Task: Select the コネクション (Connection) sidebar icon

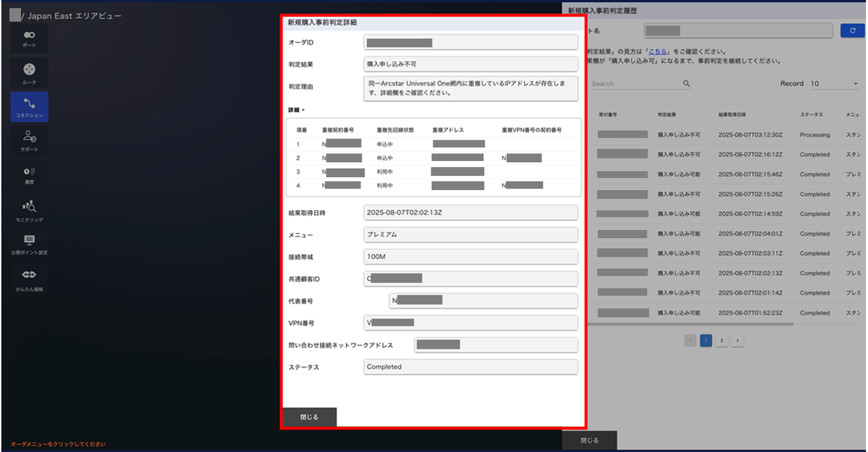Action: point(29,107)
